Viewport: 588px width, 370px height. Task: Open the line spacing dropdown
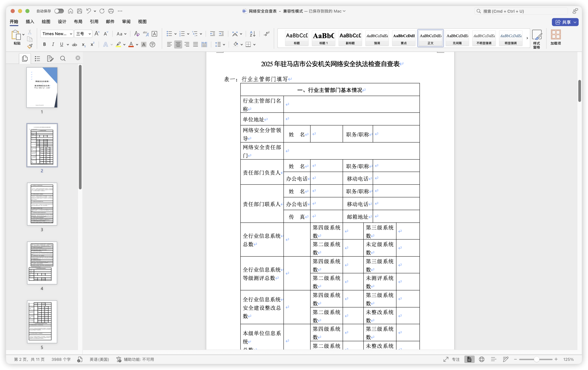coord(219,45)
